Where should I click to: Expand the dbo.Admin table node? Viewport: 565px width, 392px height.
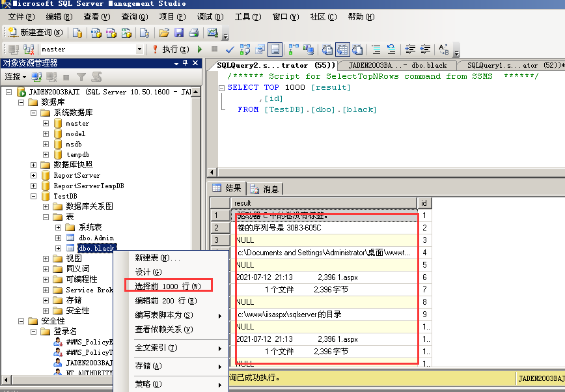(58, 238)
